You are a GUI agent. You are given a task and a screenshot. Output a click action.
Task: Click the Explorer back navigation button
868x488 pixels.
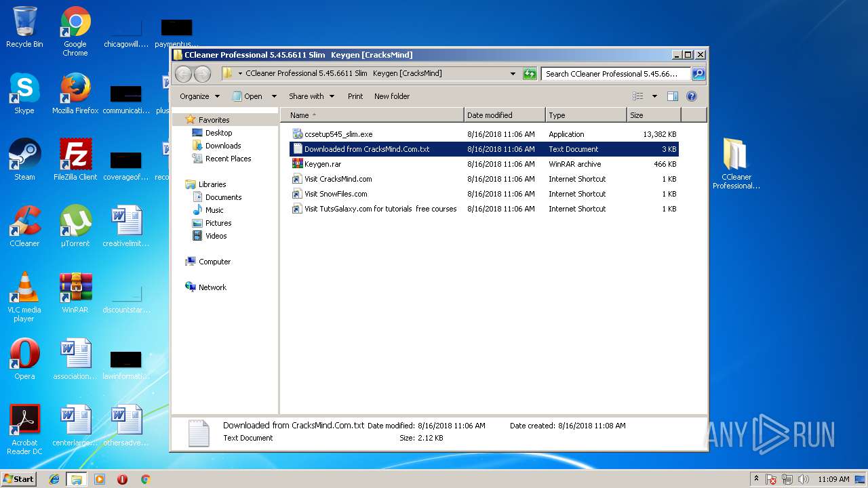point(183,74)
